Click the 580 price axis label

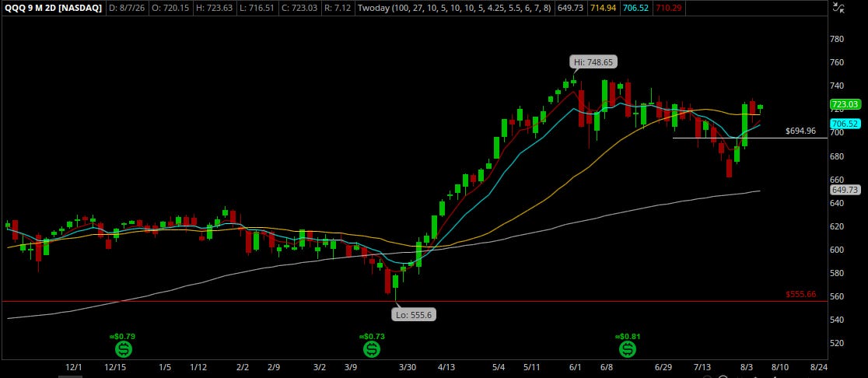coord(837,273)
